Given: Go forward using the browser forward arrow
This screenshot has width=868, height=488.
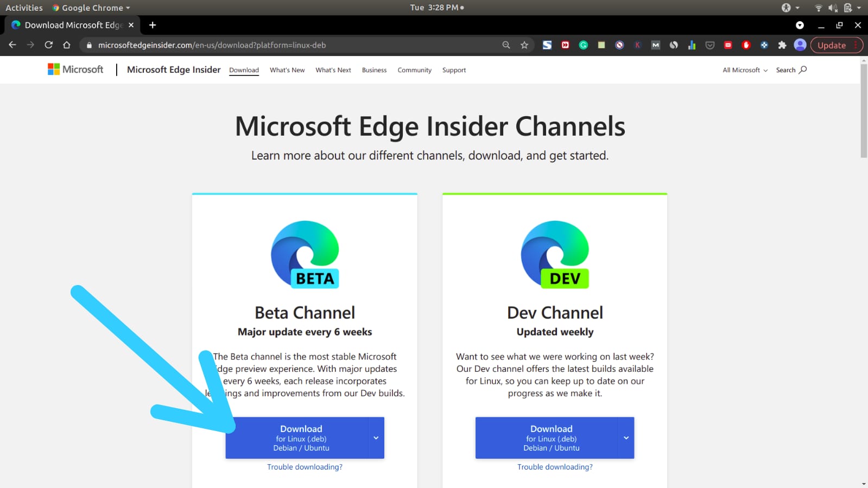Looking at the screenshot, I should coord(30,45).
